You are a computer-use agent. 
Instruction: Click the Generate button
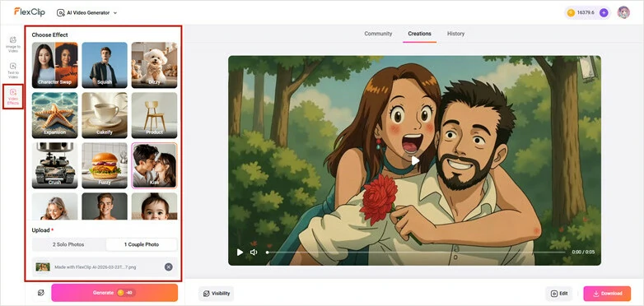[114, 293]
